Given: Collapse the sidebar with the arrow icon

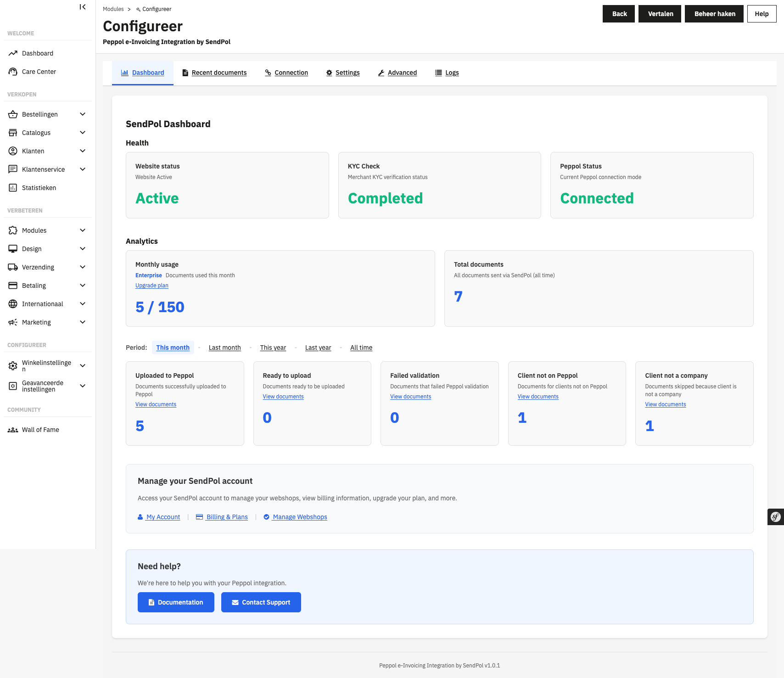Looking at the screenshot, I should pyautogui.click(x=82, y=7).
